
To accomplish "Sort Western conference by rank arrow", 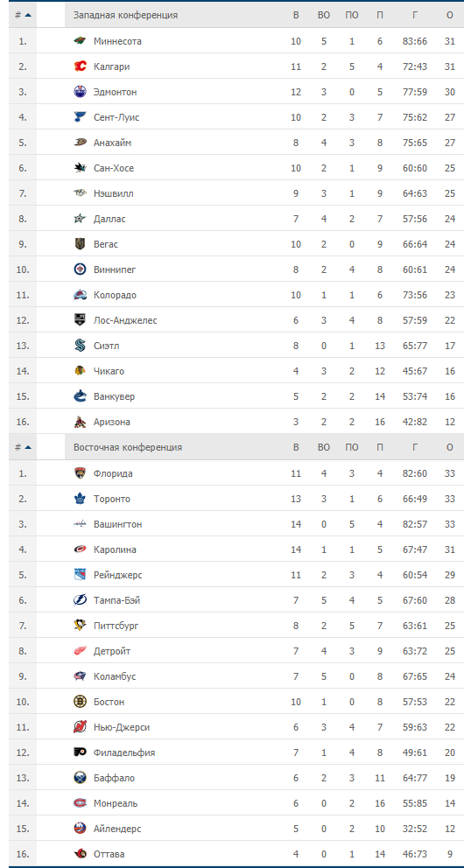I will (28, 15).
